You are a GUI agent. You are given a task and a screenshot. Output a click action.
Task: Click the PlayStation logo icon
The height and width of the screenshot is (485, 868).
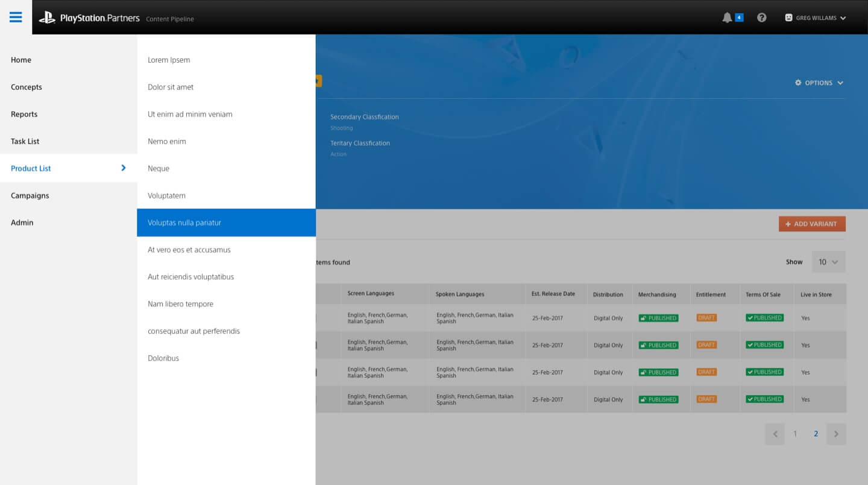tap(47, 18)
